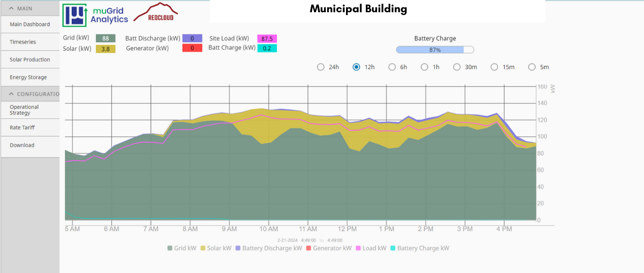This screenshot has width=644, height=273.
Task: Select the 24h time range
Action: click(x=321, y=67)
